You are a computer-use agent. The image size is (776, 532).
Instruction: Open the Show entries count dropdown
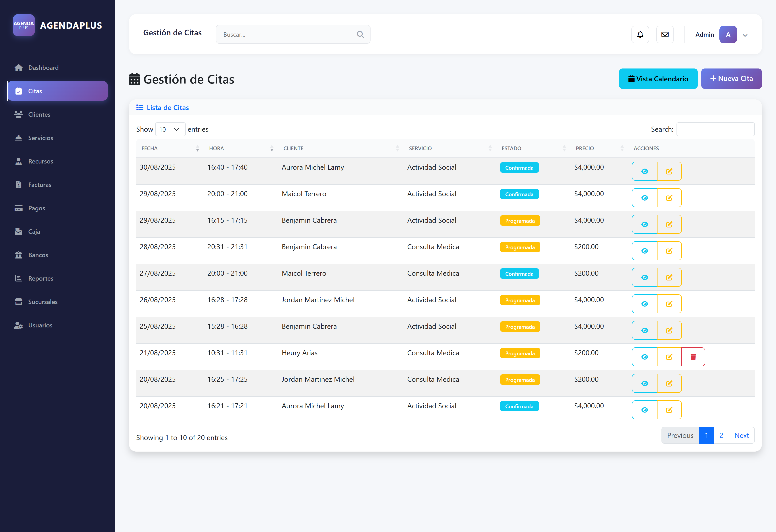click(170, 129)
